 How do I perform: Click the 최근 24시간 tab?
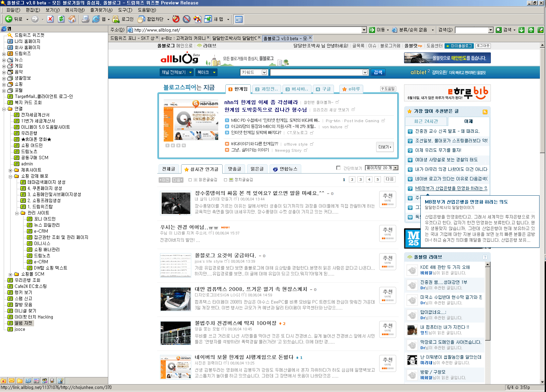point(426,121)
